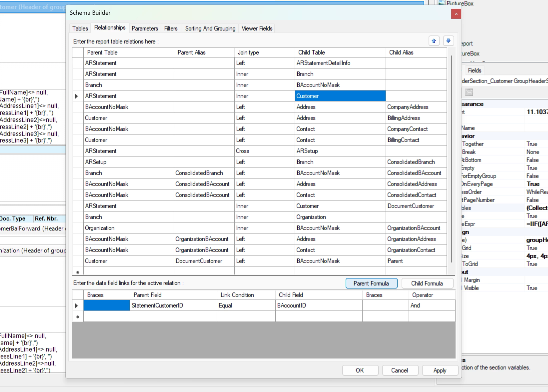Open the Cross join type cell for ARSetup
The width and height of the screenshot is (548, 392).
264,151
